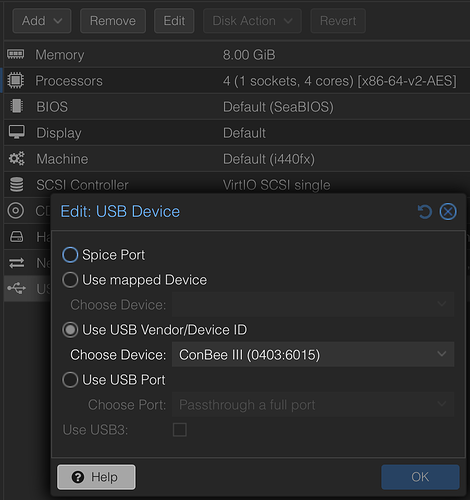470x500 pixels.
Task: Select the Display monitor icon
Action: point(16,132)
